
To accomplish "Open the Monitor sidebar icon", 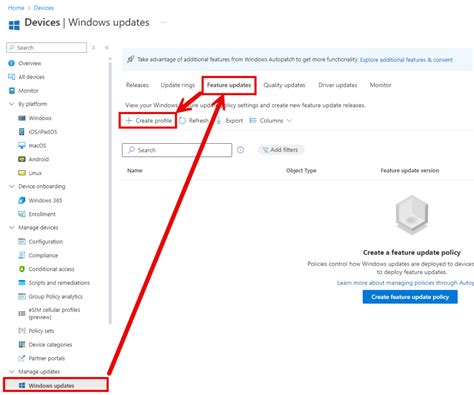I will tap(12, 90).
